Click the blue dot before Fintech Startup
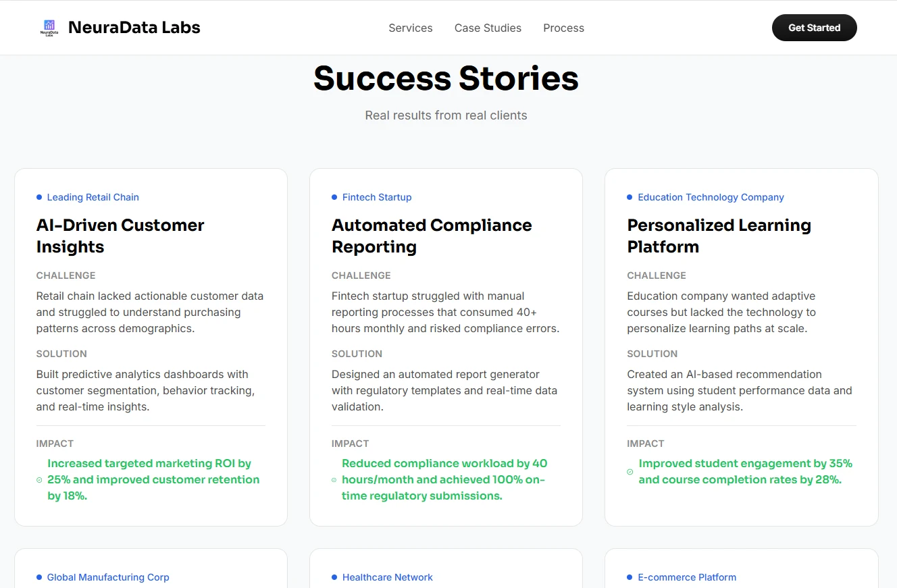The height and width of the screenshot is (588, 897). 334,197
